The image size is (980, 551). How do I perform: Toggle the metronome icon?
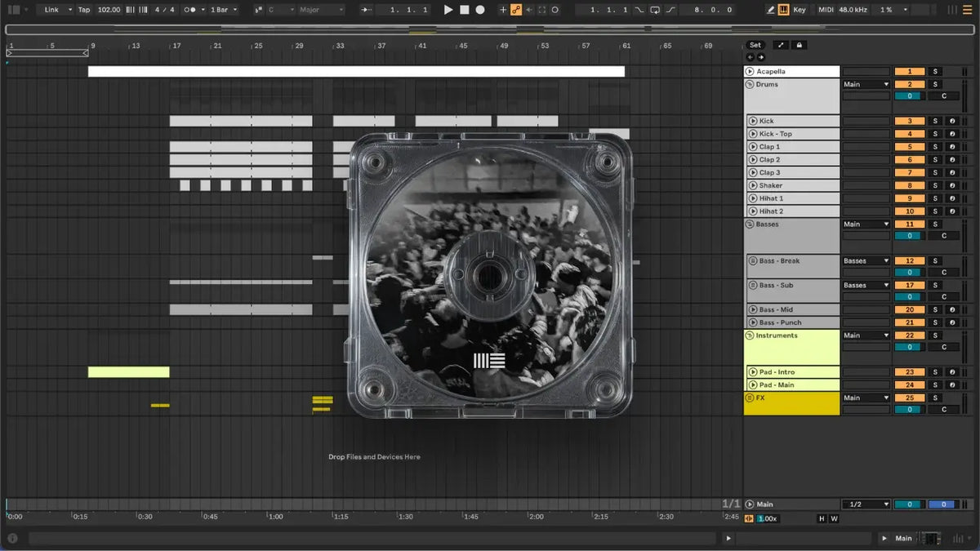pyautogui.click(x=190, y=10)
